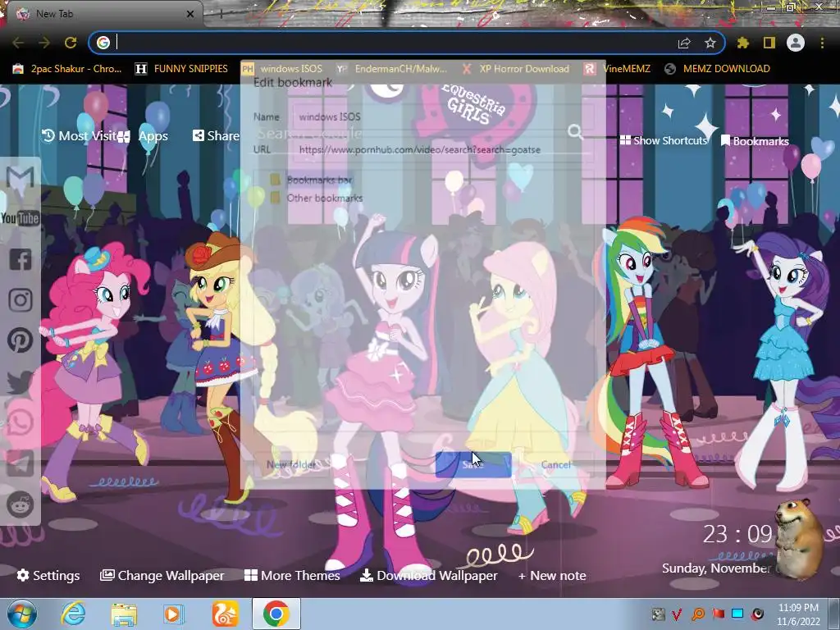
Task: Open Windows Explorer from the taskbar
Action: pyautogui.click(x=125, y=614)
